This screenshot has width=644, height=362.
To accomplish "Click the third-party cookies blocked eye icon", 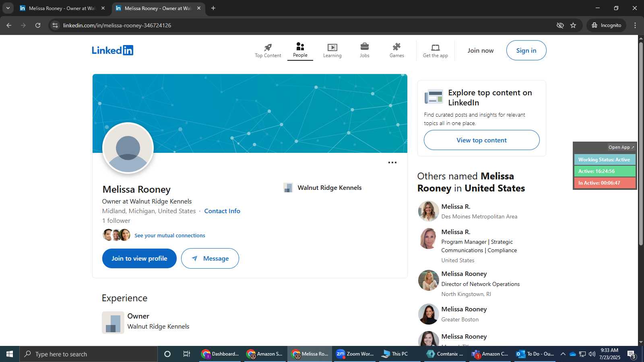I will point(560,25).
